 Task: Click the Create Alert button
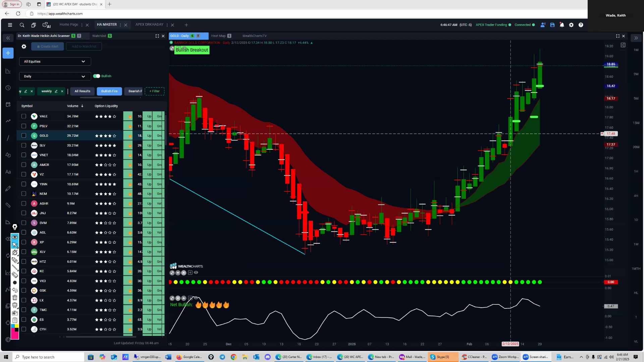[x=48, y=47]
